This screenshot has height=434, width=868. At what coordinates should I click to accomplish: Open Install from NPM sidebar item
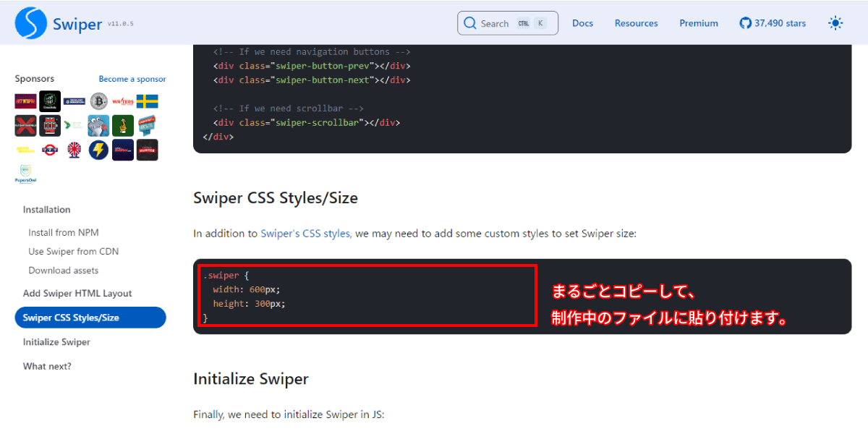click(x=64, y=233)
